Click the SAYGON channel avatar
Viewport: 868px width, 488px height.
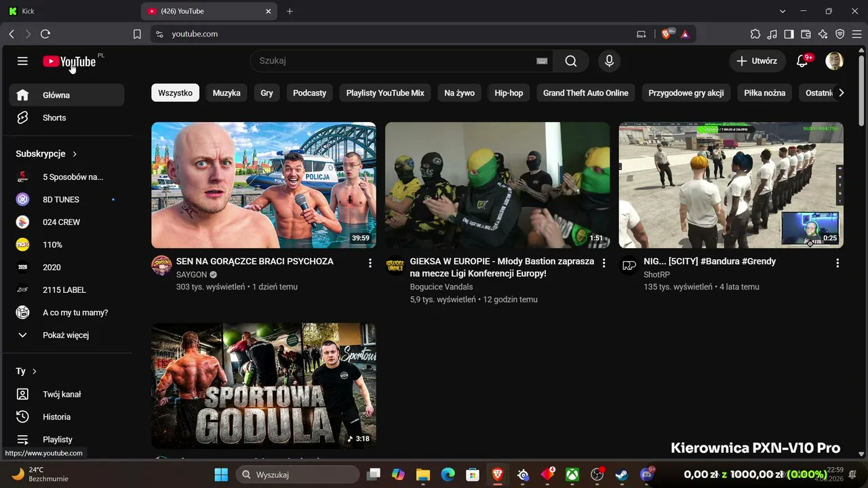[161, 266]
